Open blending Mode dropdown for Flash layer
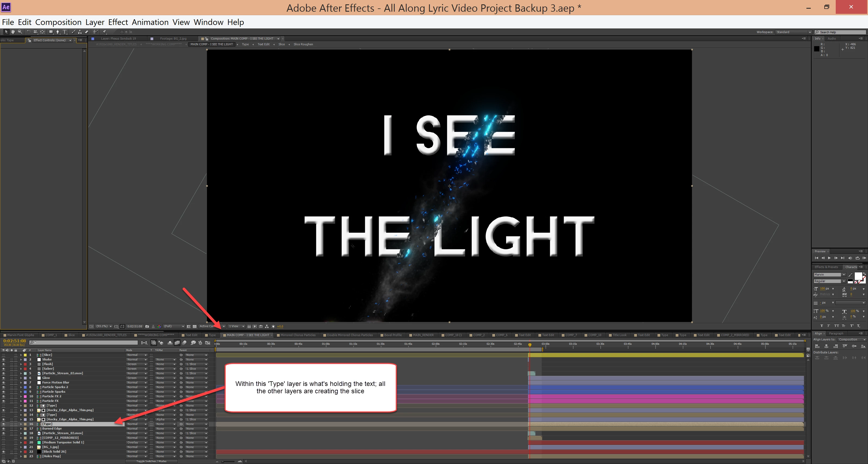This screenshot has height=464, width=868. [136, 364]
